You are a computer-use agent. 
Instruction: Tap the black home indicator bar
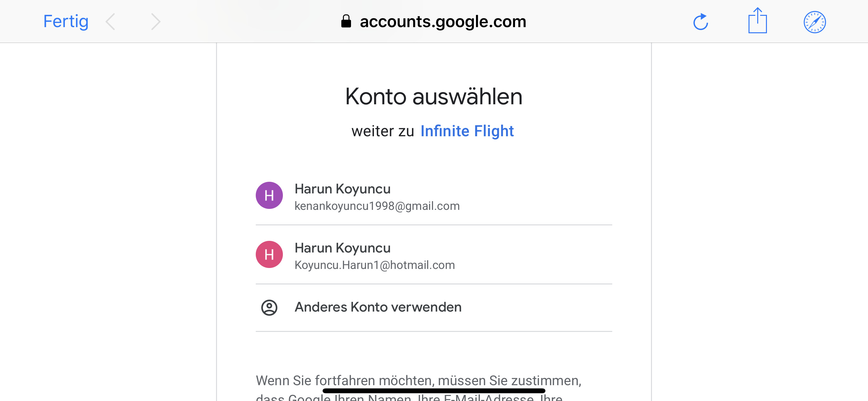434,391
